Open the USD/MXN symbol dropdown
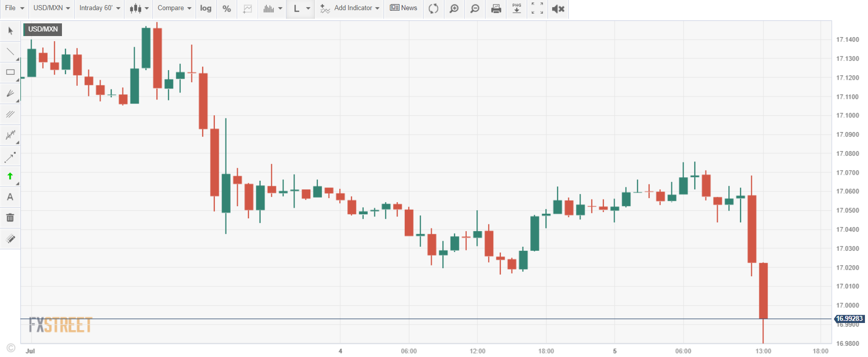Screen dimensions: 868x357 click(x=51, y=8)
